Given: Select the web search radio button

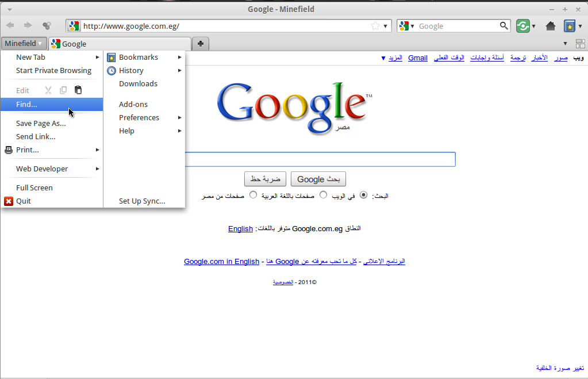Looking at the screenshot, I should 363,195.
